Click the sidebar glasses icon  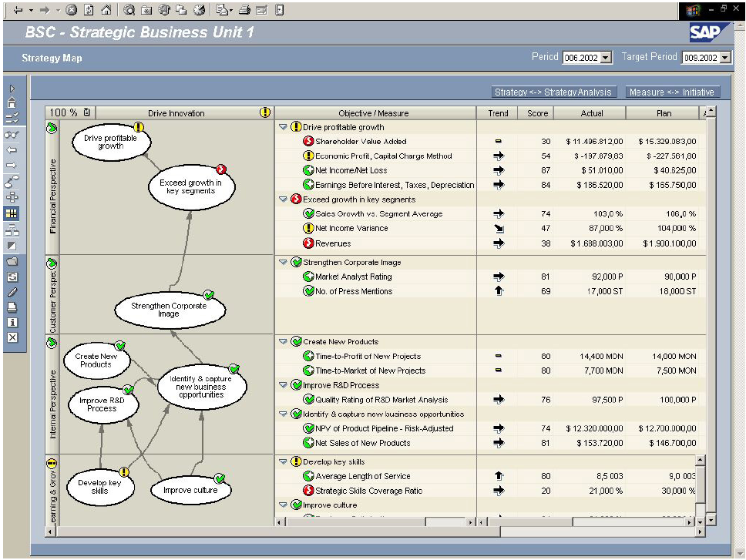pos(12,135)
